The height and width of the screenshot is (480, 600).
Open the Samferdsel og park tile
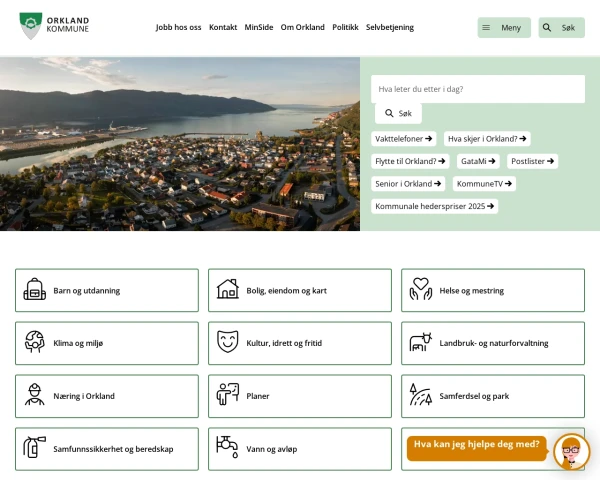[x=493, y=396]
